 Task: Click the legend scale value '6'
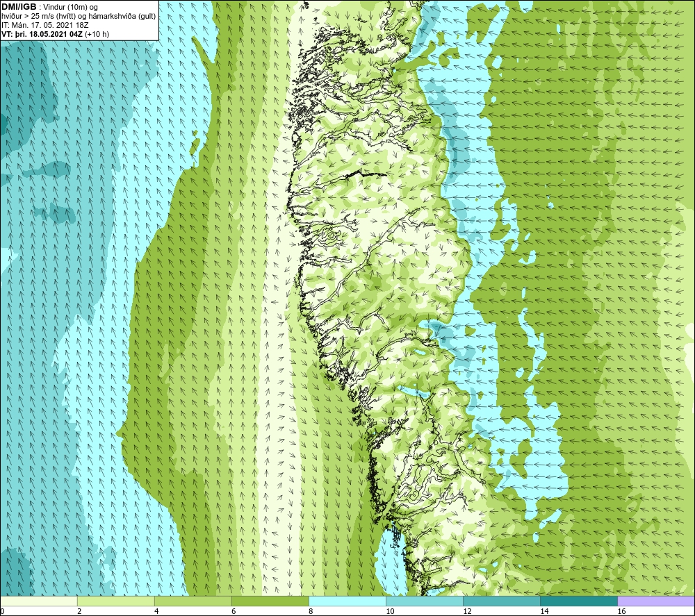point(234,611)
